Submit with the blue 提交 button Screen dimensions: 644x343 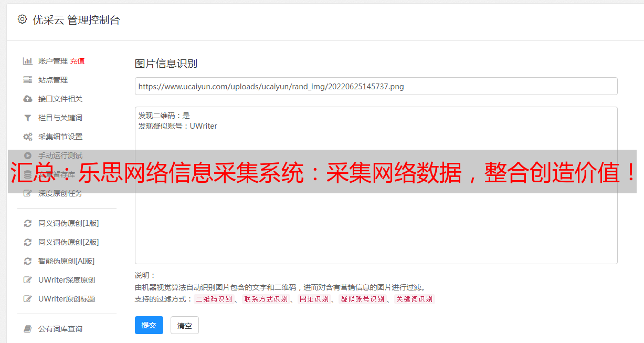(149, 325)
